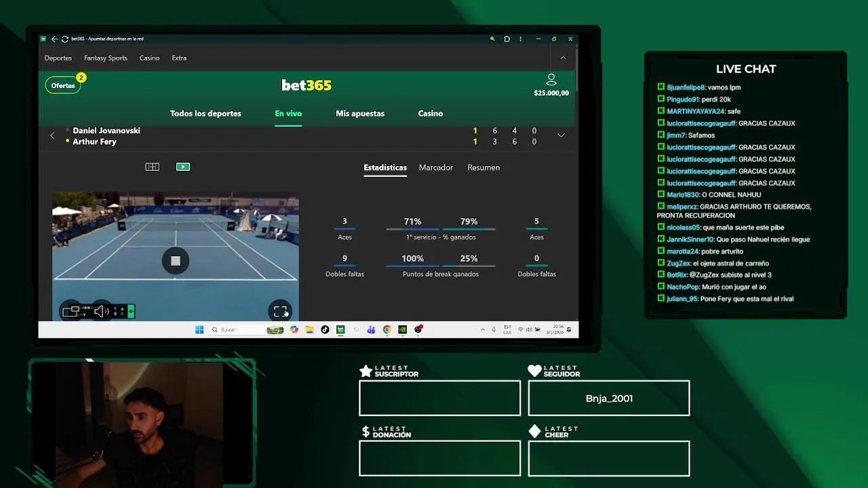Switch to the live stream view icon
This screenshot has width=868, height=488.
coord(183,167)
